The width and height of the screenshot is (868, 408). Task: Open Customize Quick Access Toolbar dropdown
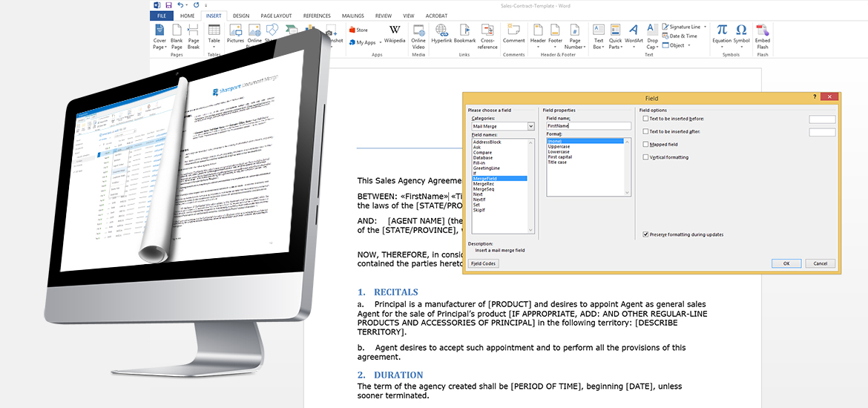point(206,5)
